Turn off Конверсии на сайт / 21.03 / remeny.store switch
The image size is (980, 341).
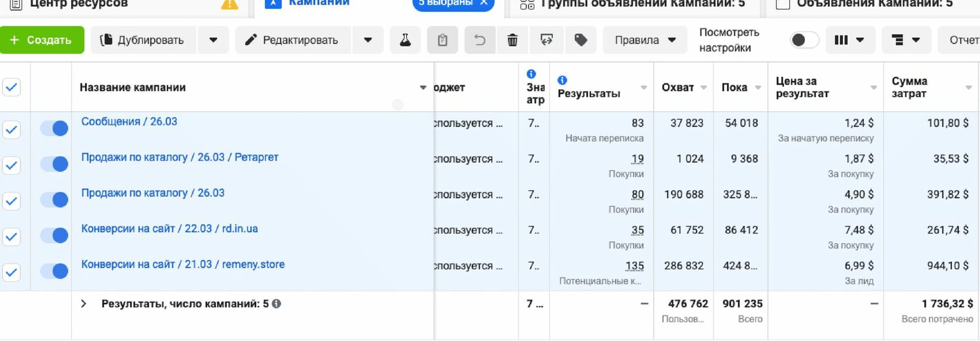[54, 270]
